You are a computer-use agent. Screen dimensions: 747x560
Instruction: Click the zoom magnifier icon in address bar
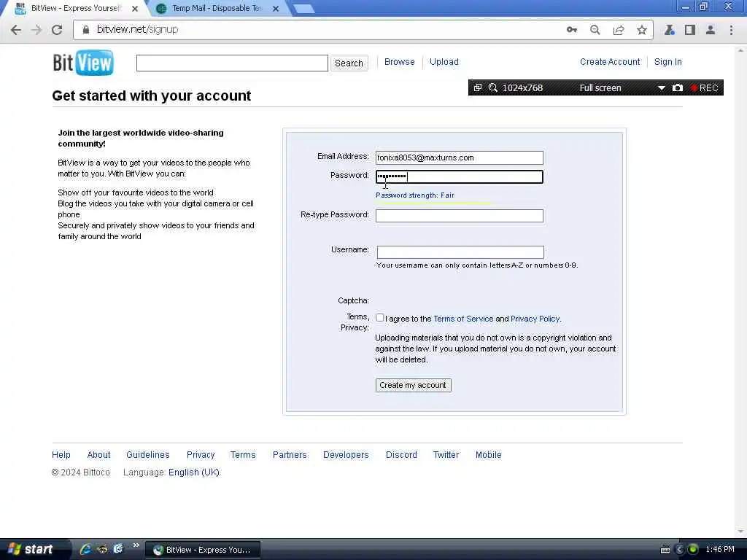click(x=595, y=30)
